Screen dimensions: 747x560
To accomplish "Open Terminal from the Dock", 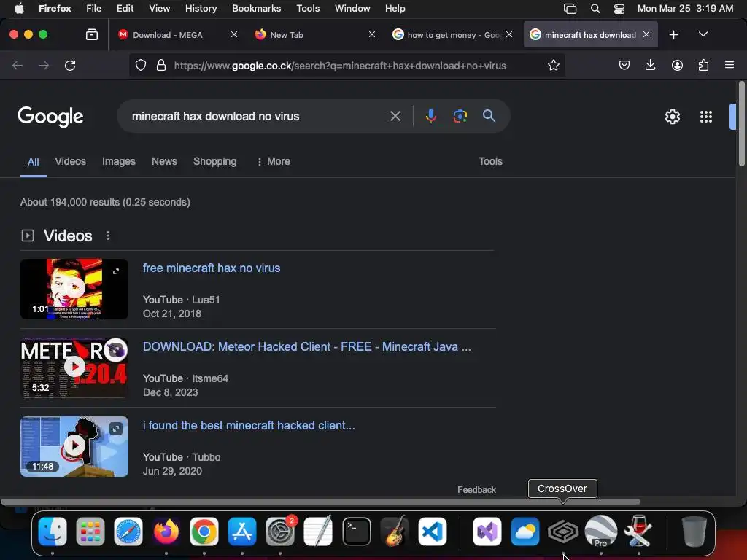I will pyautogui.click(x=356, y=532).
